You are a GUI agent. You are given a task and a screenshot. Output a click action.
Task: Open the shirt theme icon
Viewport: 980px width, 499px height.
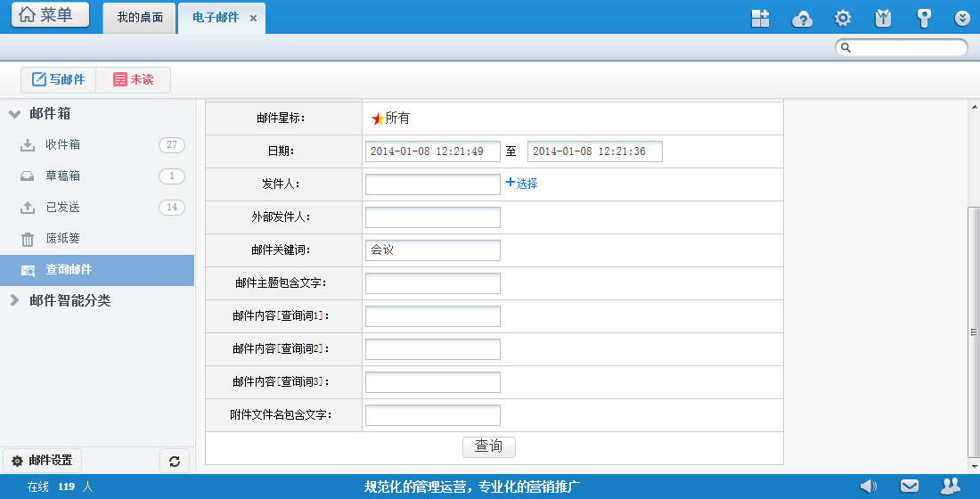(883, 19)
